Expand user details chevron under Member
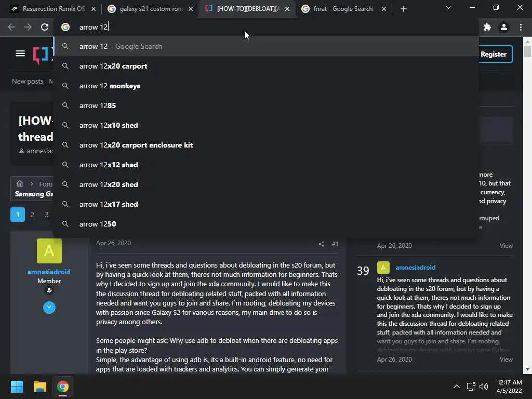 (49, 308)
